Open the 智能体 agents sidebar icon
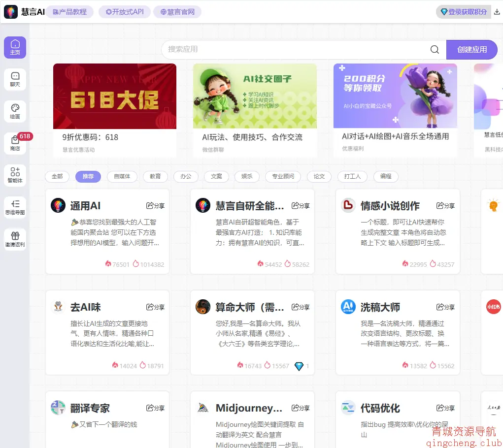 pyautogui.click(x=15, y=175)
